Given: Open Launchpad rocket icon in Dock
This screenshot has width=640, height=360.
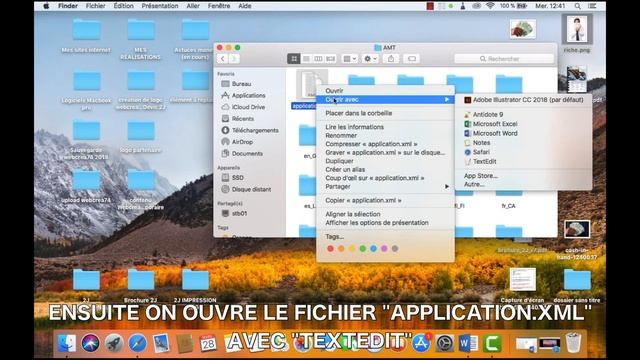Looking at the screenshot, I should tap(114, 343).
